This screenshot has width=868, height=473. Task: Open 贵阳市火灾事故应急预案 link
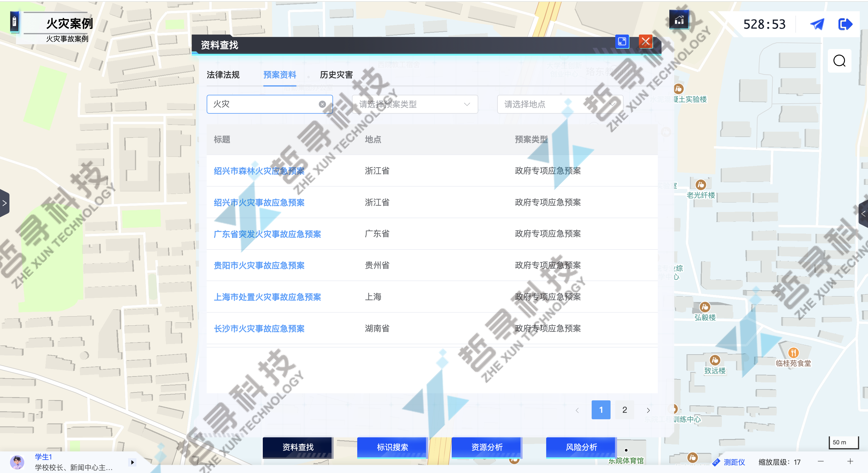pyautogui.click(x=259, y=265)
